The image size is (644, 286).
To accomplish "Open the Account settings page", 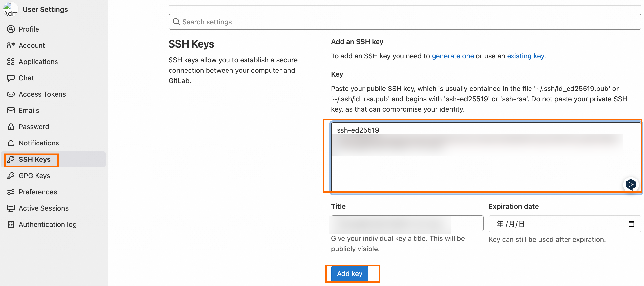I will tap(32, 45).
